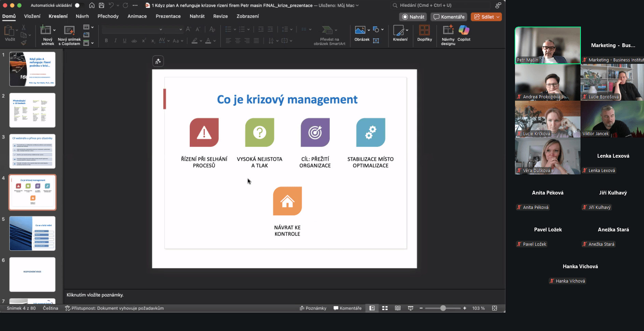Insert a new slide with Nový snímek
This screenshot has height=331, width=644.
click(46, 33)
